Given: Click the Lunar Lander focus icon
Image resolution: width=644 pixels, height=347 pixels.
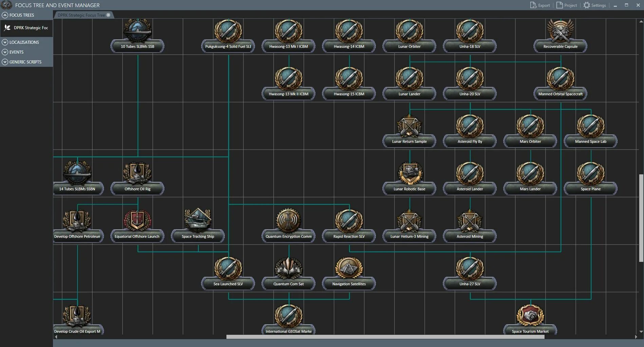Looking at the screenshot, I should tap(409, 78).
